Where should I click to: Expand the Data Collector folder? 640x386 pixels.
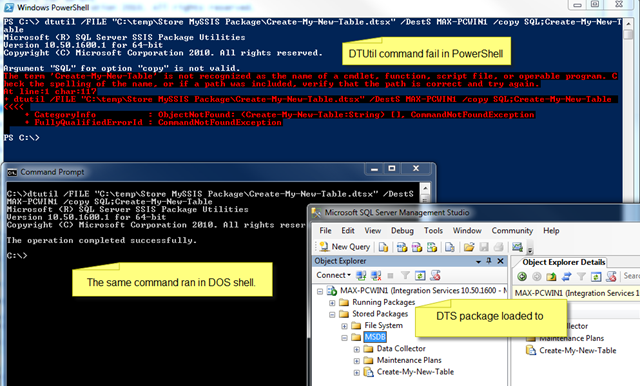tap(356, 349)
